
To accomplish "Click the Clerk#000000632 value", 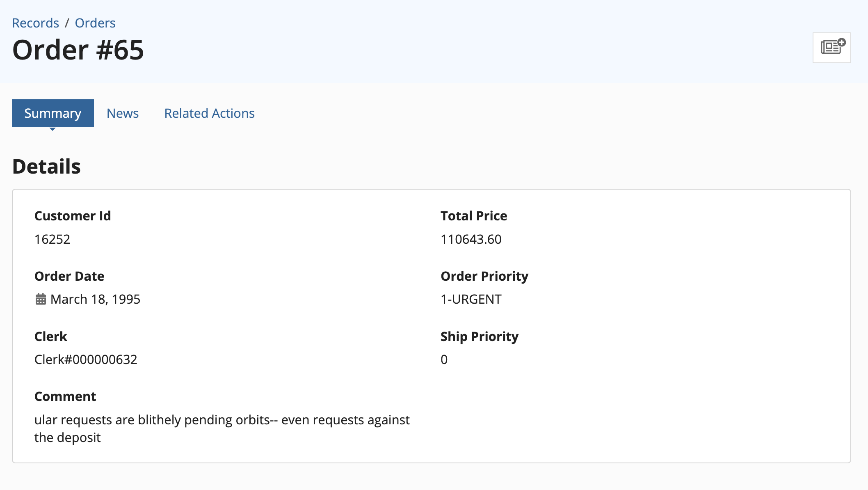I will pyautogui.click(x=86, y=359).
